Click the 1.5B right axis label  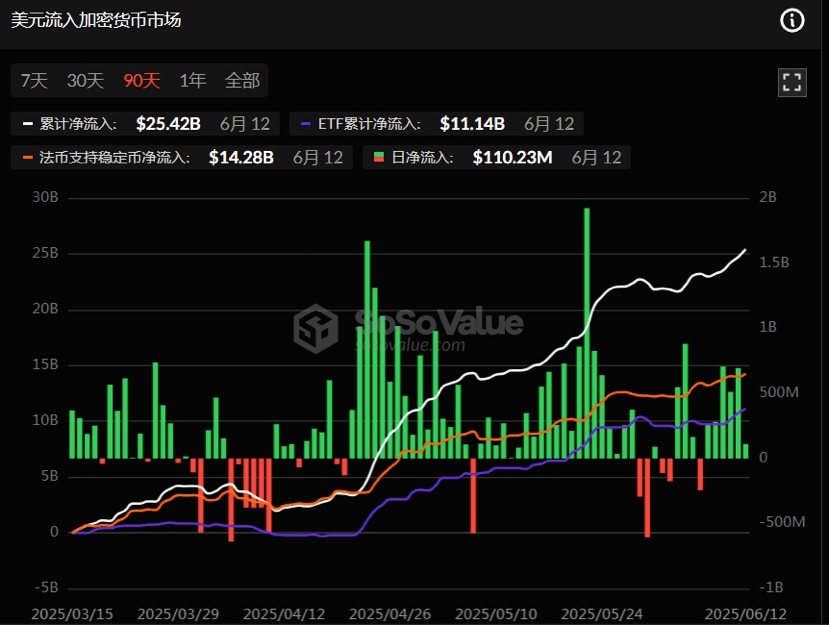[775, 262]
